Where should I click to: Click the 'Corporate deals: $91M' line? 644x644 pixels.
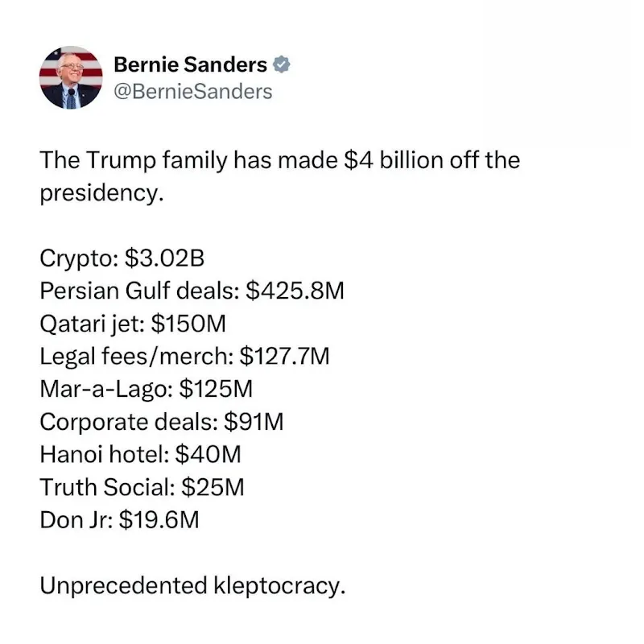162,422
